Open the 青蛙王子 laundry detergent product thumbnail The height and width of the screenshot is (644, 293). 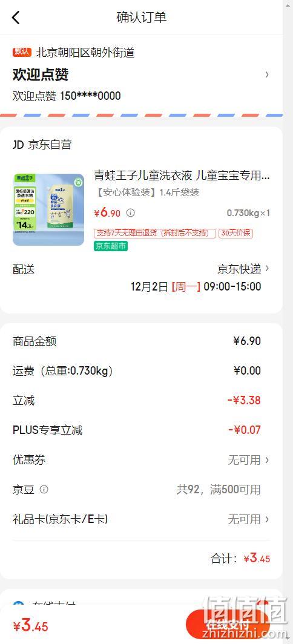coord(48,209)
